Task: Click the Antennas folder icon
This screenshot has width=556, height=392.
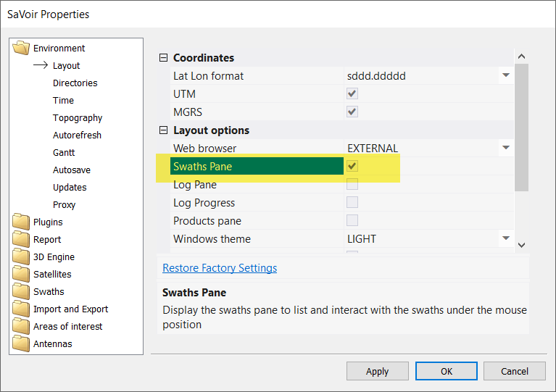Action: [x=21, y=344]
